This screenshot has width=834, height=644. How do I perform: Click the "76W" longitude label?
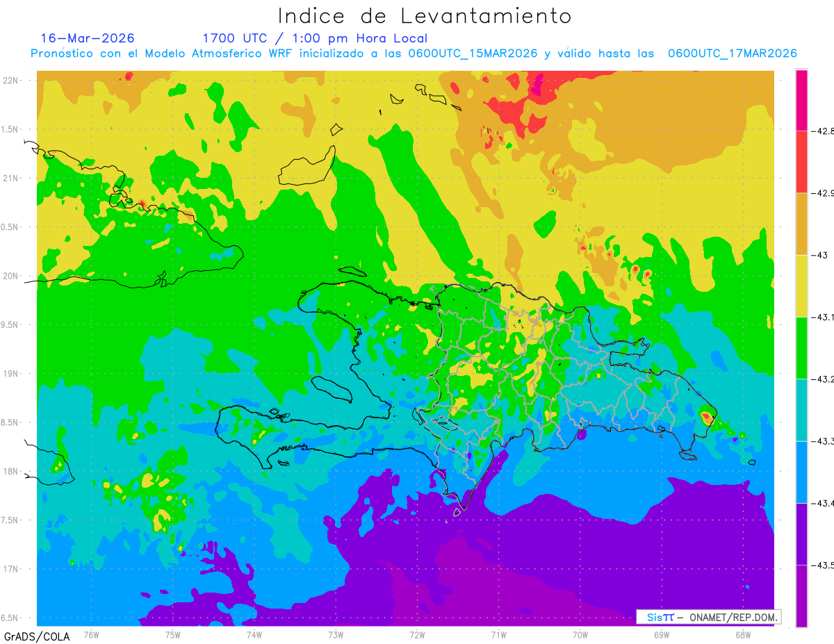point(91,634)
